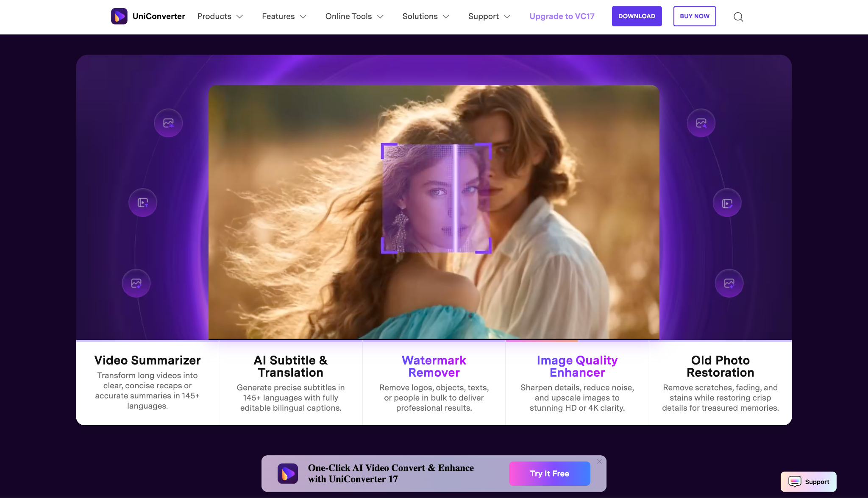Viewport: 868px width, 498px height.
Task: Click the UniConverter logo
Action: click(x=147, y=16)
